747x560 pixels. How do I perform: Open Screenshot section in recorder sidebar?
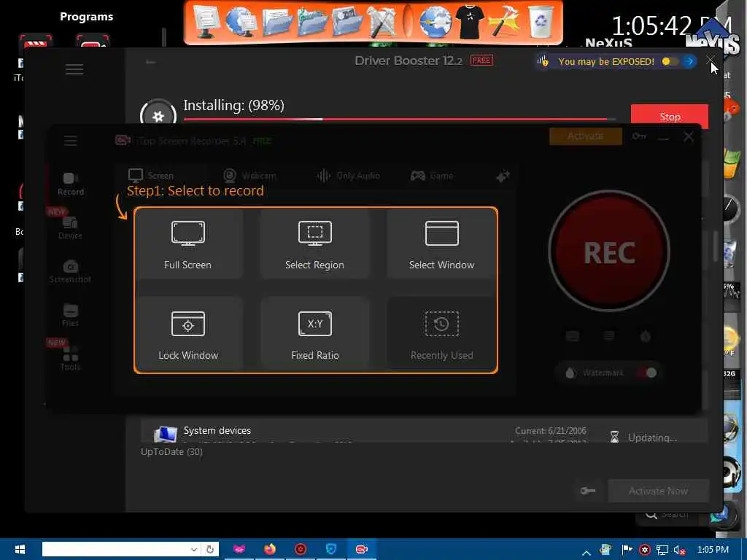[71, 272]
